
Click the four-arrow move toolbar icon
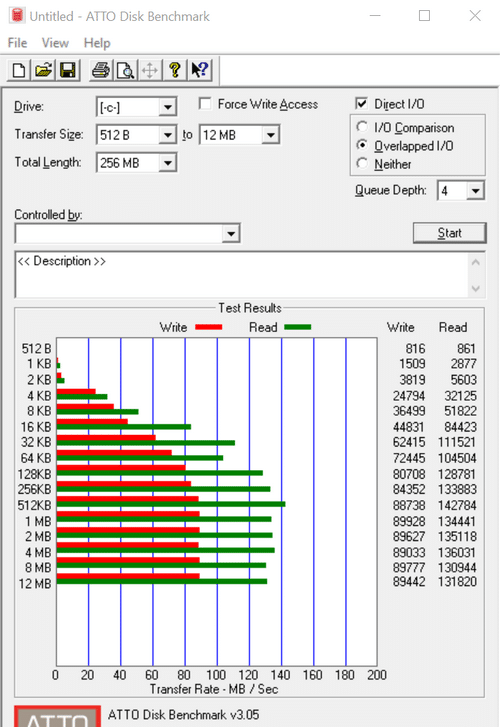[150, 71]
